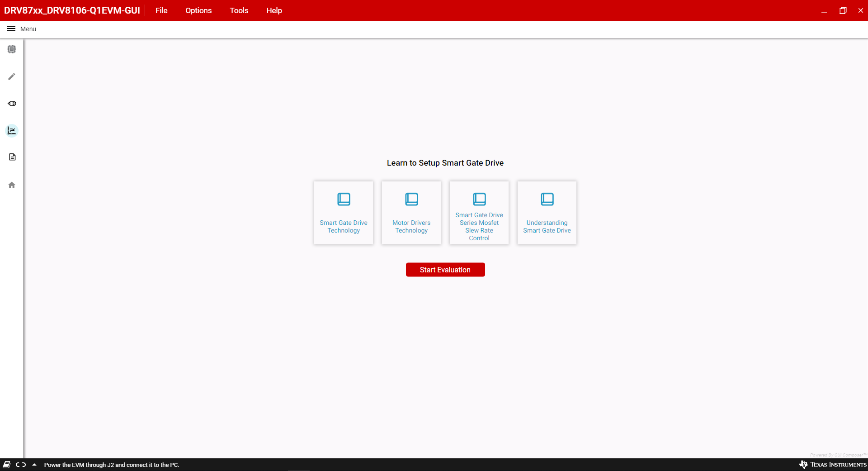Select the chip device icon in sidebar
This screenshot has height=471, width=868.
coord(12,49)
